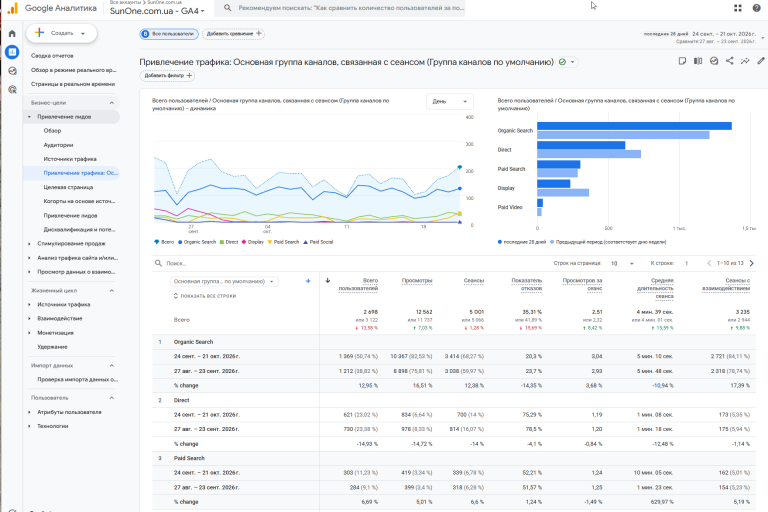Open the Home icon in left rail

point(12,34)
